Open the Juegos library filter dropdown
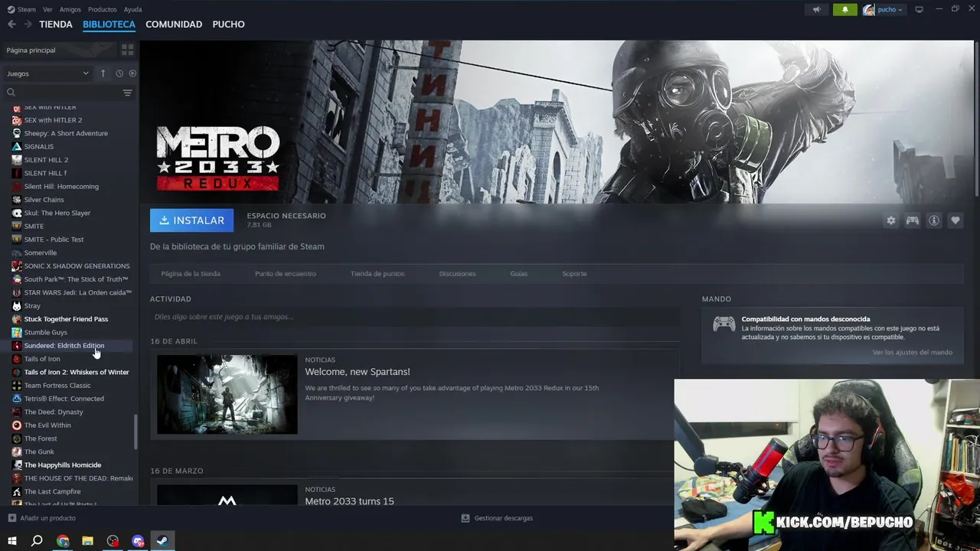Viewport: 980px width, 551px height. 47,73
